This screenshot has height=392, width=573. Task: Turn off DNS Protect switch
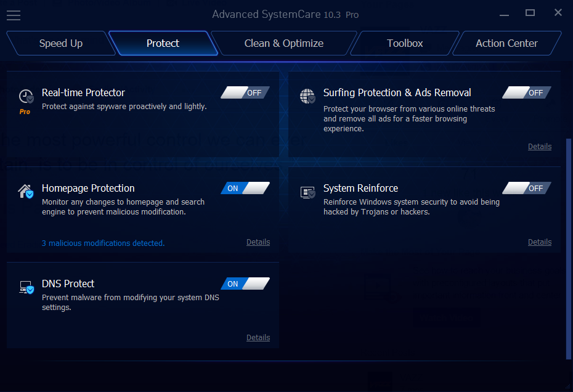pos(245,284)
